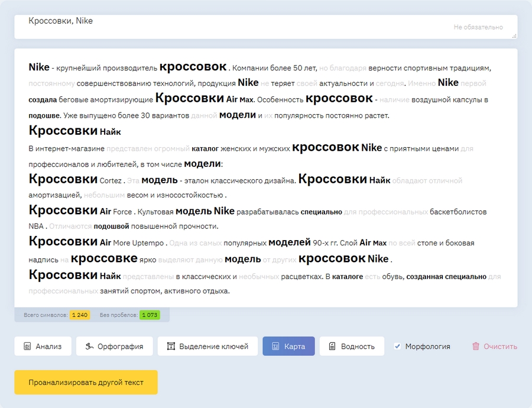The image size is (532, 408).
Task: Click the Всего символов label
Action: [x=46, y=315]
